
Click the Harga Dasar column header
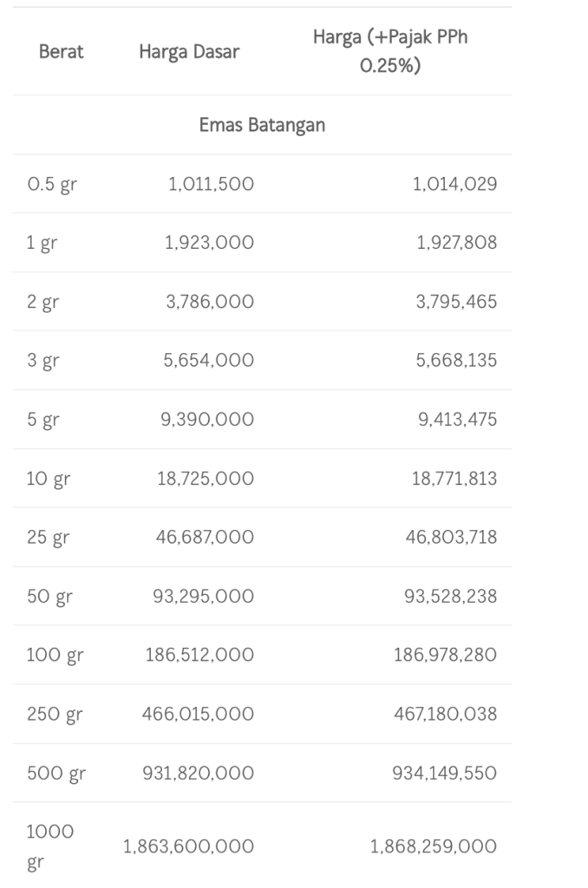[x=189, y=51]
